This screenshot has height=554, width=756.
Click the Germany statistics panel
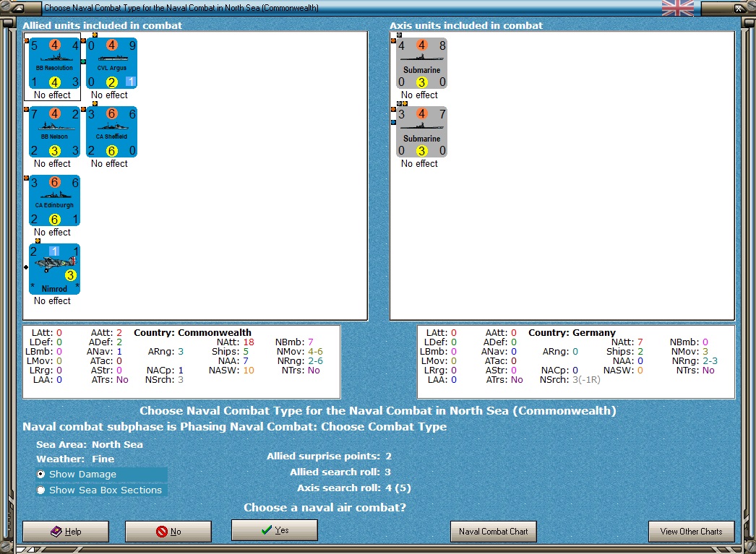576,362
